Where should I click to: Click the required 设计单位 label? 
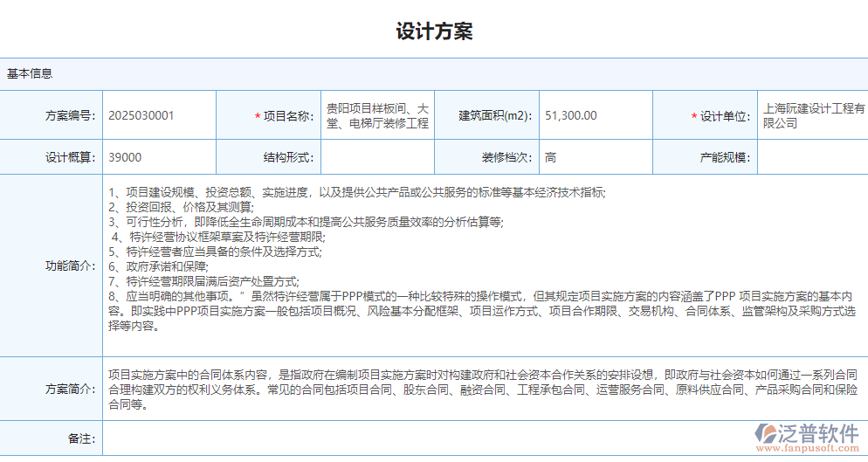[x=724, y=116]
